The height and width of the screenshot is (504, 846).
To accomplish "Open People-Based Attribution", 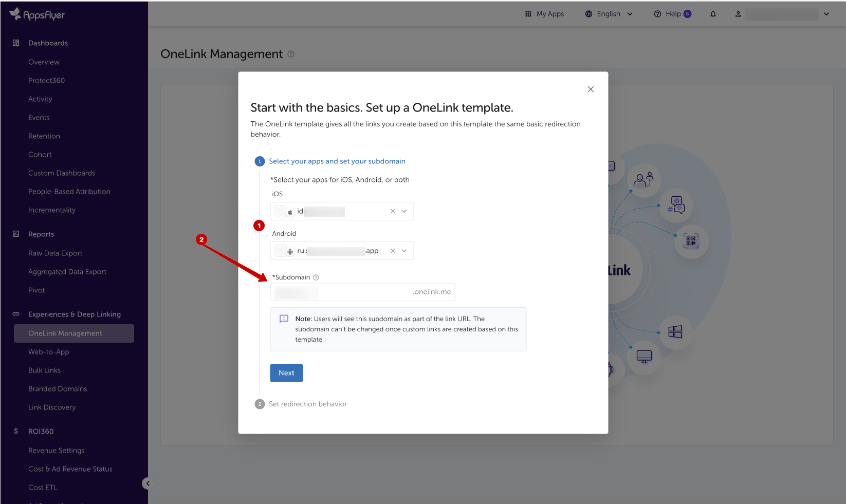I will [69, 192].
